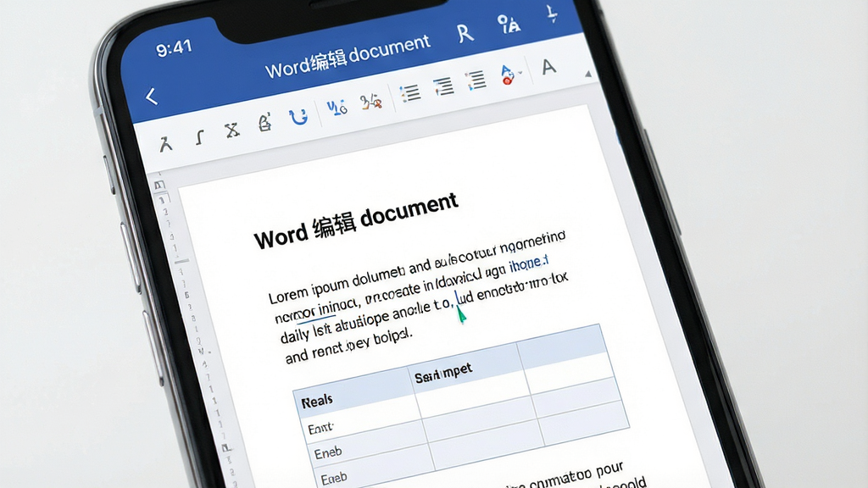Tap the gray icon left of the blue arrow

coord(265,122)
